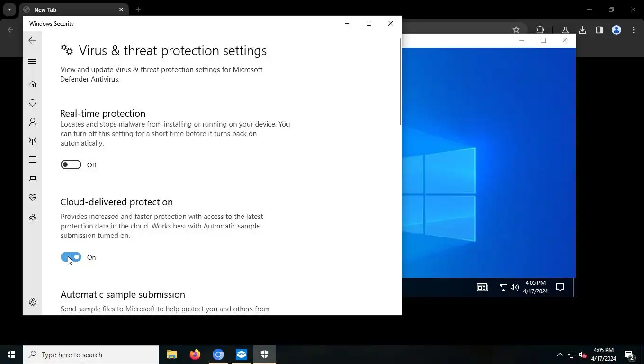
Task: Open host Action Center notifications icon
Action: 629,355
